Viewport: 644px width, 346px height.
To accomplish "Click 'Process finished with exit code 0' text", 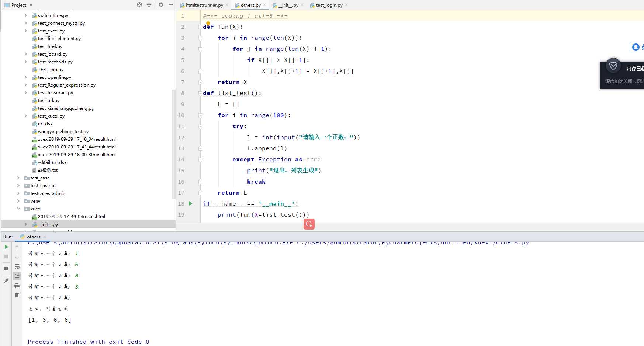I will tap(89, 342).
